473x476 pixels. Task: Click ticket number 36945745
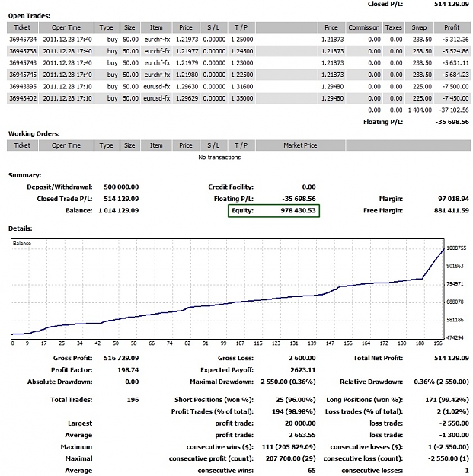[23, 75]
